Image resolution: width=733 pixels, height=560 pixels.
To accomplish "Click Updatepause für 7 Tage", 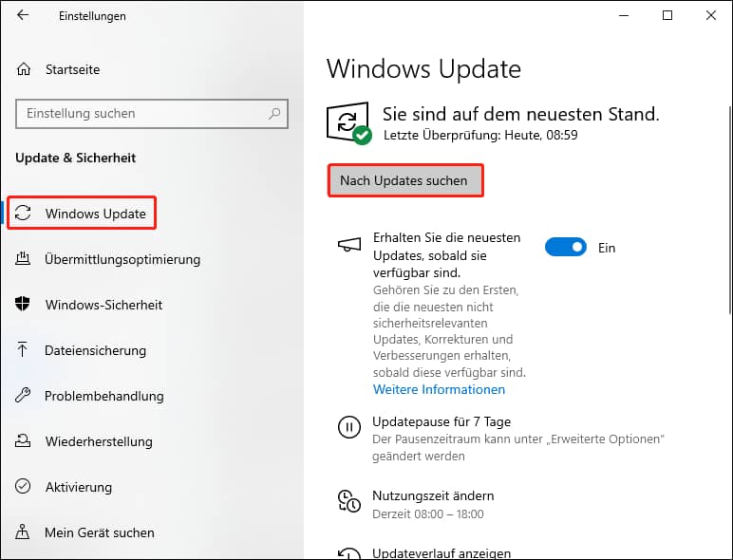I will coord(442,421).
